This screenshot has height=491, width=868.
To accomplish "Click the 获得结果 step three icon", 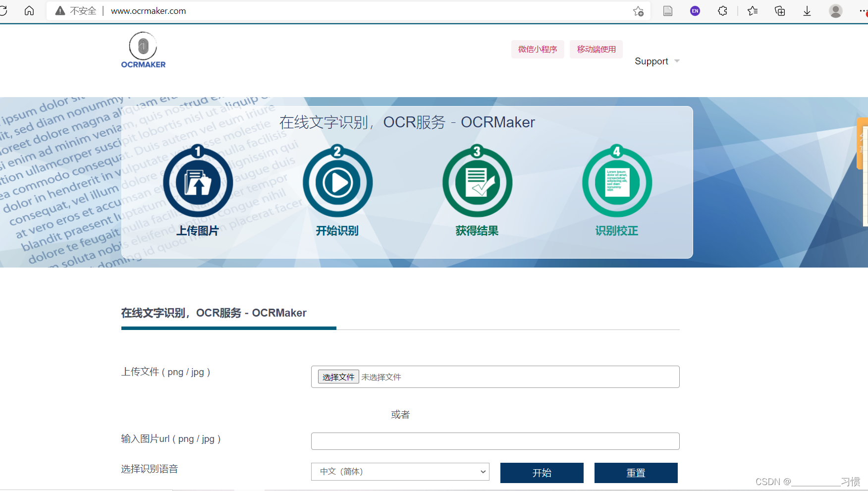I will click(477, 182).
